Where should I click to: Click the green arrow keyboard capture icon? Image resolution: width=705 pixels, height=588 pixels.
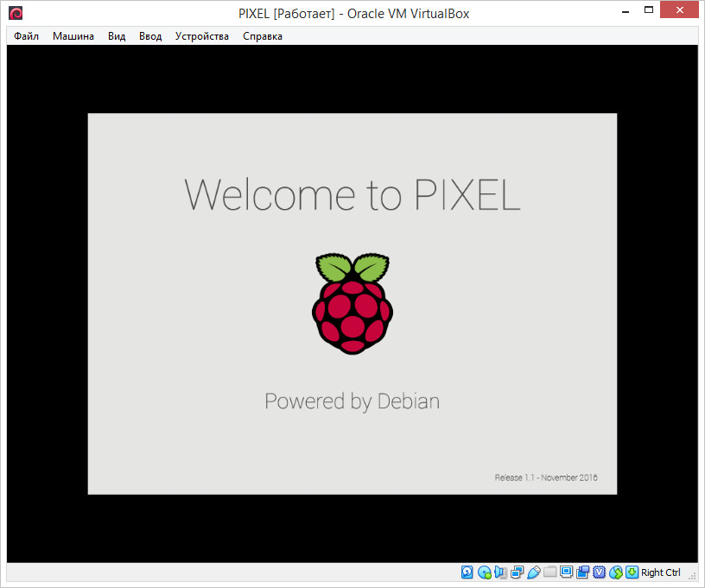[632, 572]
